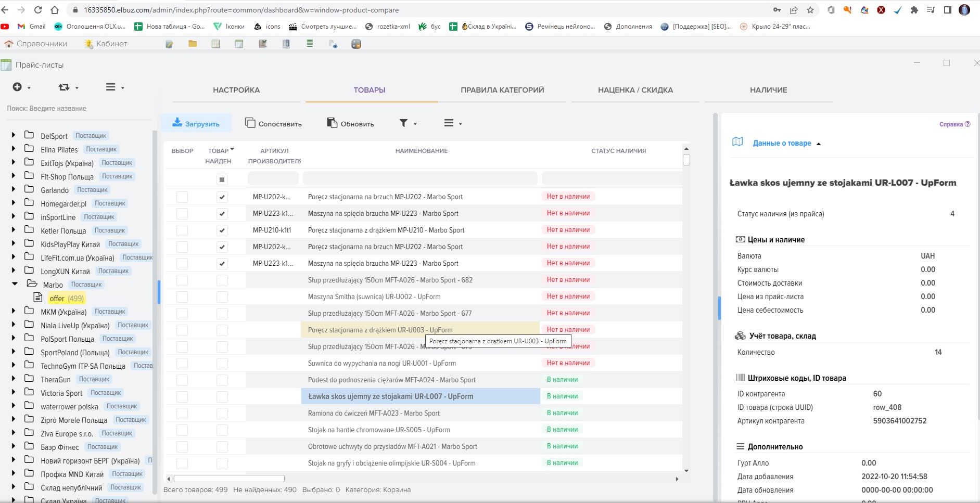The width and height of the screenshot is (980, 503).
Task: Reload the browser page
Action: click(x=38, y=10)
